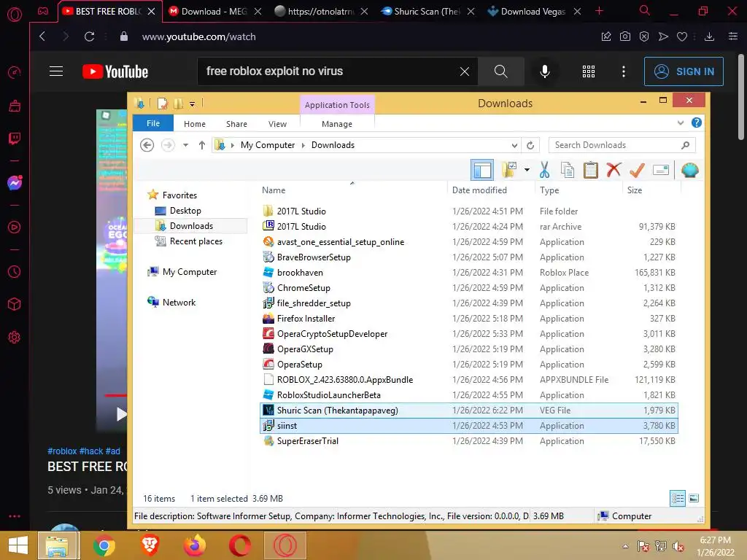
Task: Expand the address bar history dropdown
Action: (514, 145)
